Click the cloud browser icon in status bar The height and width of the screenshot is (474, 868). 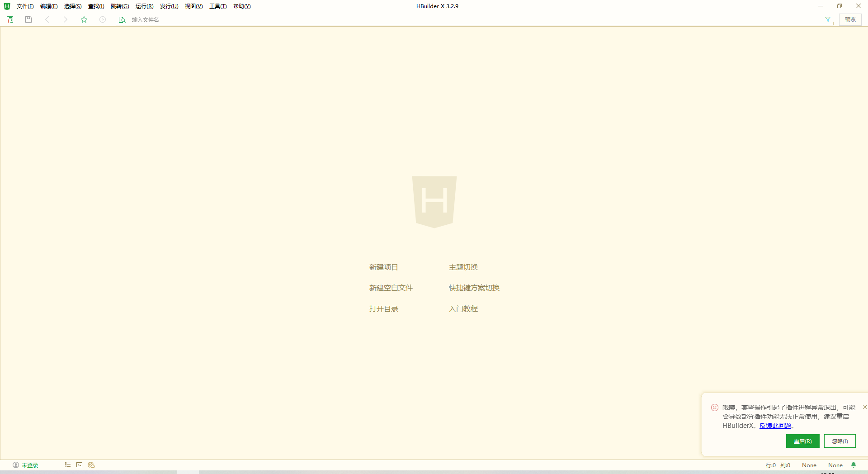click(91, 465)
